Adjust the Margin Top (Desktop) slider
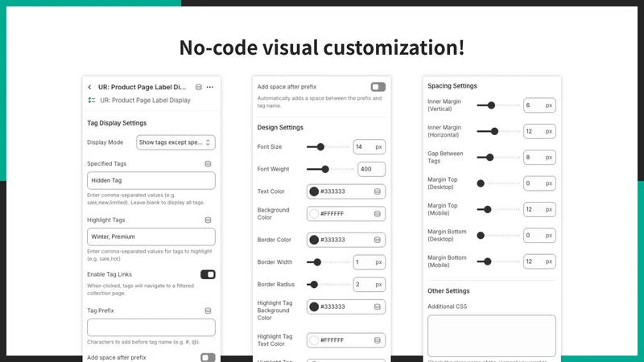 click(498, 183)
